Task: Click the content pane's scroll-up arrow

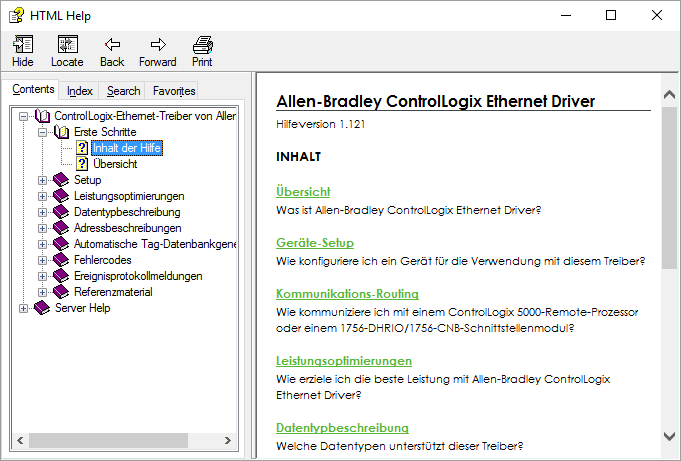Action: pyautogui.click(x=669, y=94)
